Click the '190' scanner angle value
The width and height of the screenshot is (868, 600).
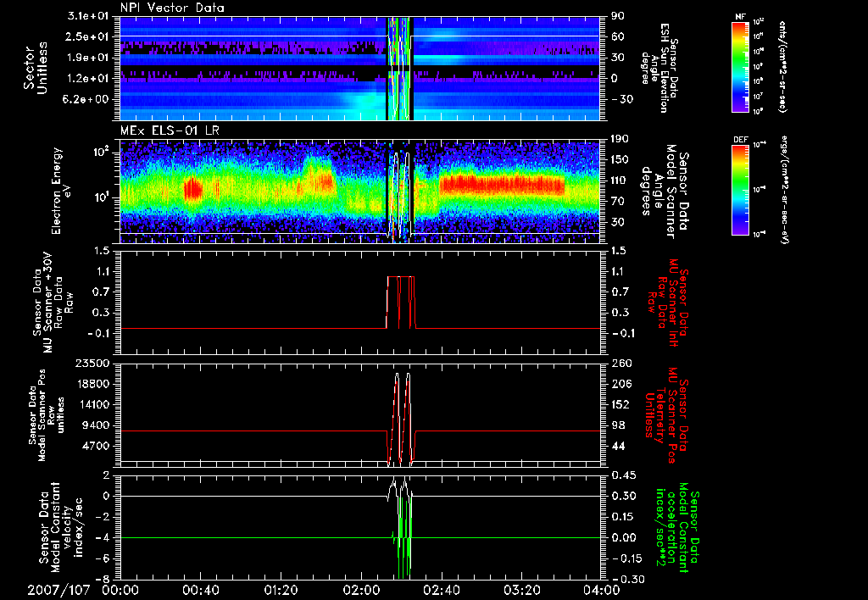coord(620,139)
